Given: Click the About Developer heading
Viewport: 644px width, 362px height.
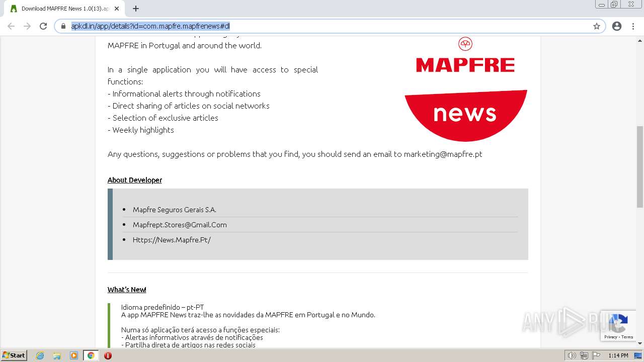Looking at the screenshot, I should pos(135,180).
